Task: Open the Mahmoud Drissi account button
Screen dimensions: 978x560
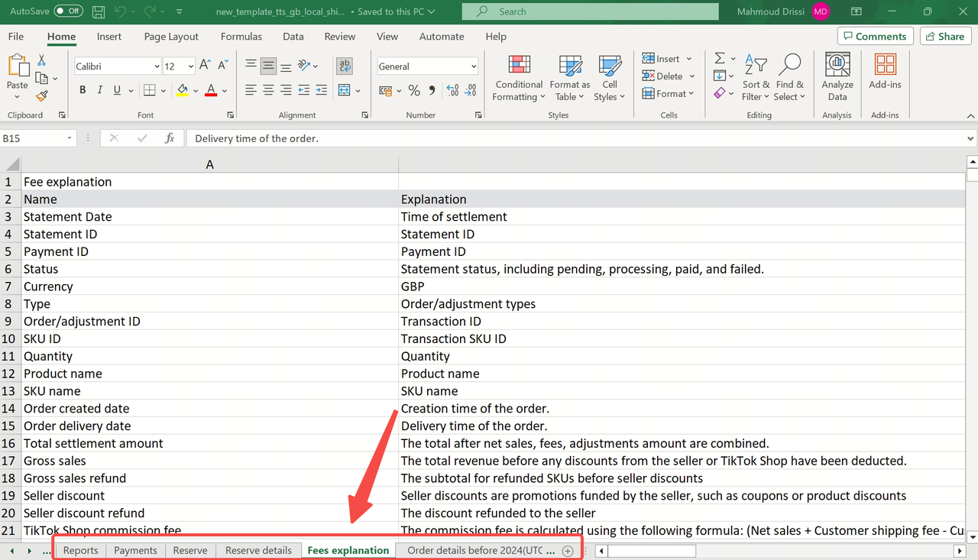Action: 783,11
